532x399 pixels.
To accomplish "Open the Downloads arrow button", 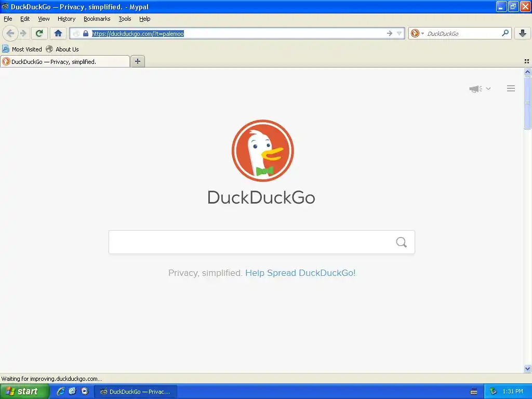I will 523,33.
